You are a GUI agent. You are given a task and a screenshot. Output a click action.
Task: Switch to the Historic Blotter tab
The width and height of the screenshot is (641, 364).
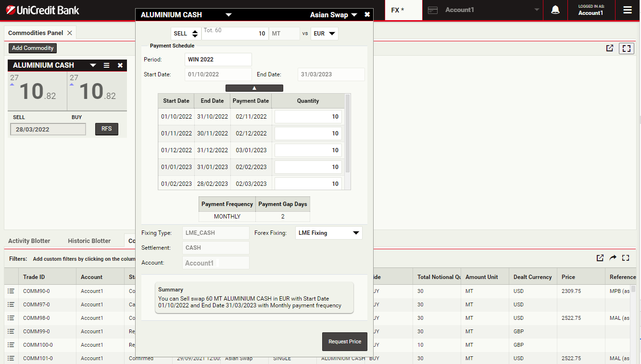point(89,241)
